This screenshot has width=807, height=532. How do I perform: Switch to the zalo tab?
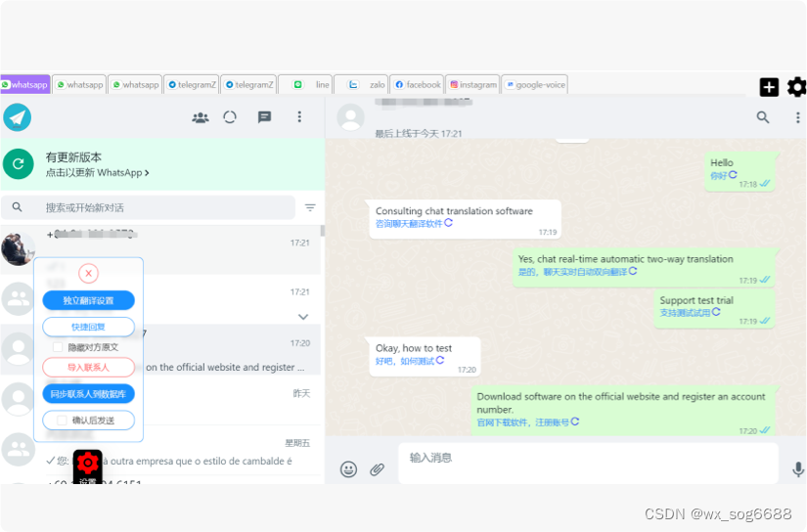tap(361, 85)
